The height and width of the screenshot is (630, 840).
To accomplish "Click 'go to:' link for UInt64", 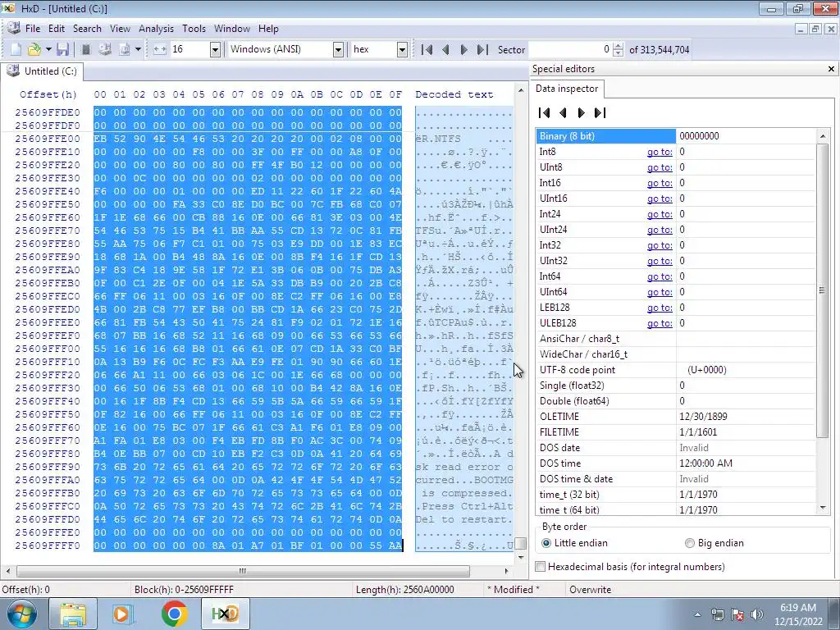I will point(660,292).
